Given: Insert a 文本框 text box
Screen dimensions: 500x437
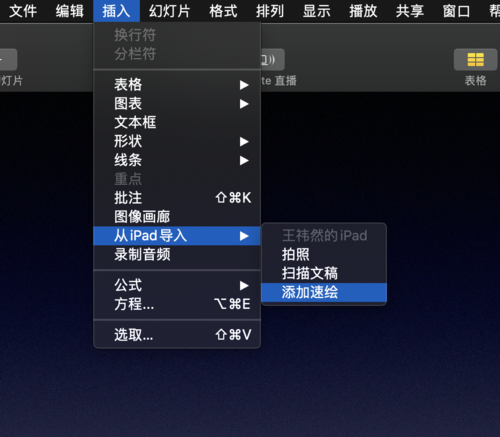Looking at the screenshot, I should click(177, 122).
